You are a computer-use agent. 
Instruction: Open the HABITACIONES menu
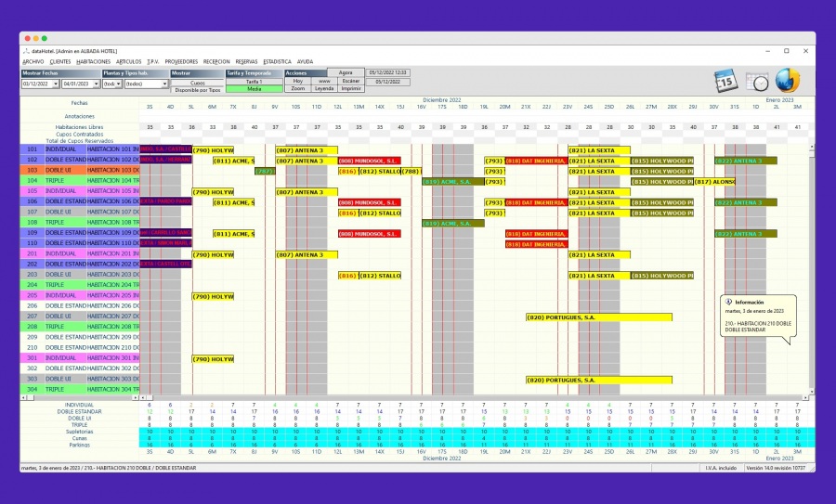(99, 61)
